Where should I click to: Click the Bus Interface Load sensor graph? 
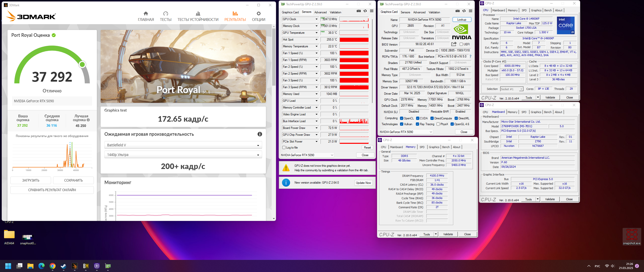(x=354, y=121)
